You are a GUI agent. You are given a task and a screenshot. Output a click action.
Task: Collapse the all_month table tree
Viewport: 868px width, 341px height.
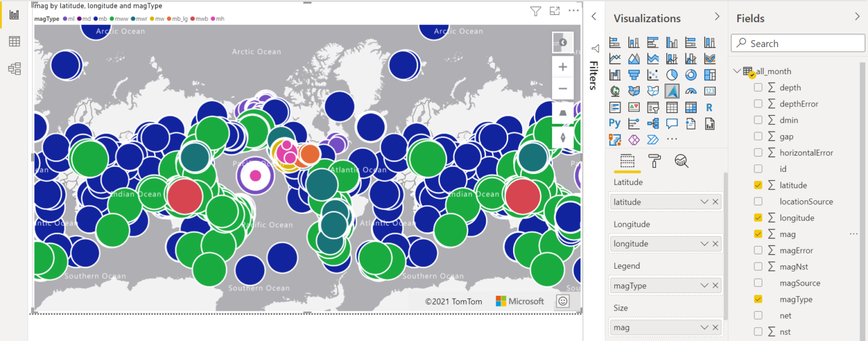[737, 71]
